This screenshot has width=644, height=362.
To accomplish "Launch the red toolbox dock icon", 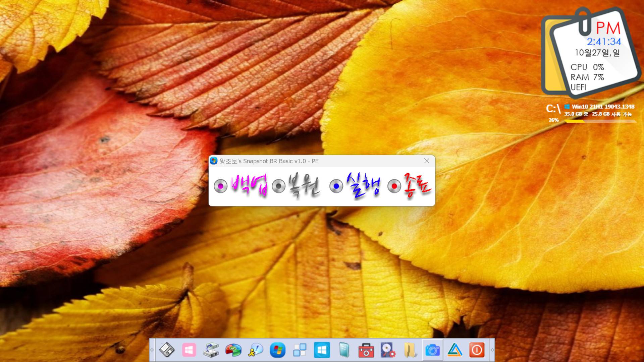I will click(x=366, y=350).
